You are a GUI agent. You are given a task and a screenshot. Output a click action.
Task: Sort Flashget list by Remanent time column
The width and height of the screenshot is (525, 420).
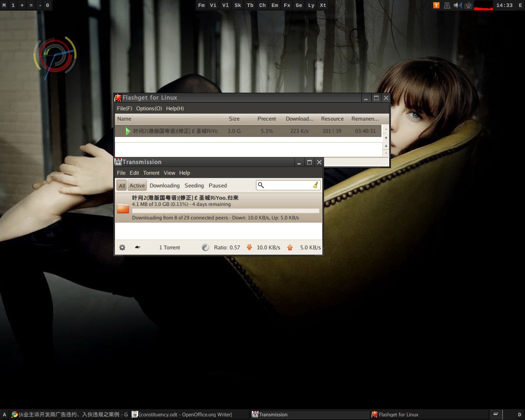(x=365, y=119)
